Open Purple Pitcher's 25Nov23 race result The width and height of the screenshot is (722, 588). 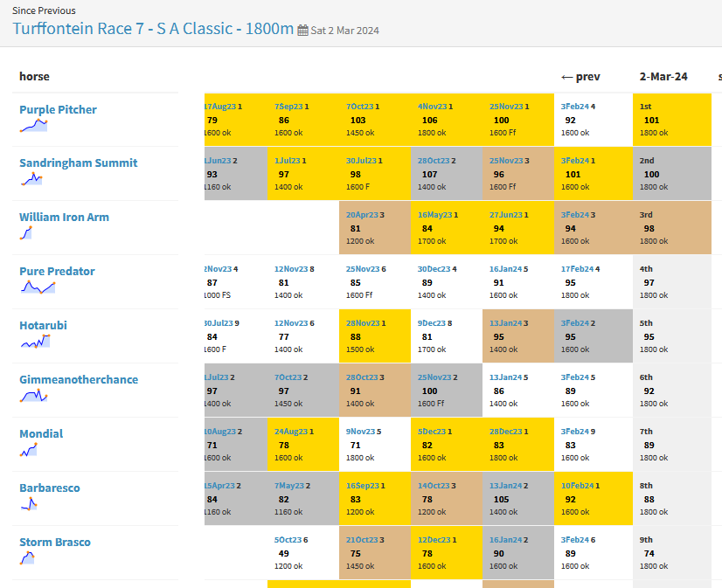(506, 107)
